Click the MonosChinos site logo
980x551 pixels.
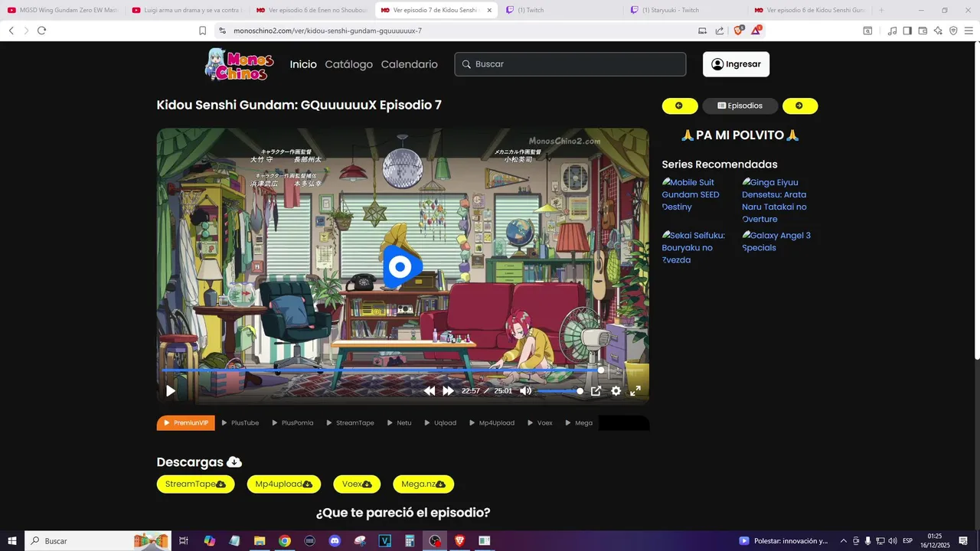[239, 64]
